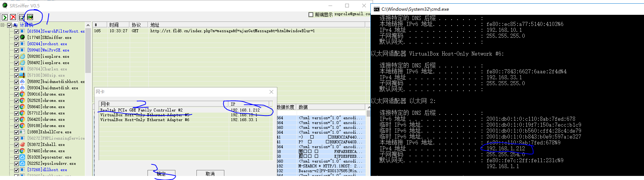
Task: Toggle the 前端显示 checkbox
Action: [311, 14]
